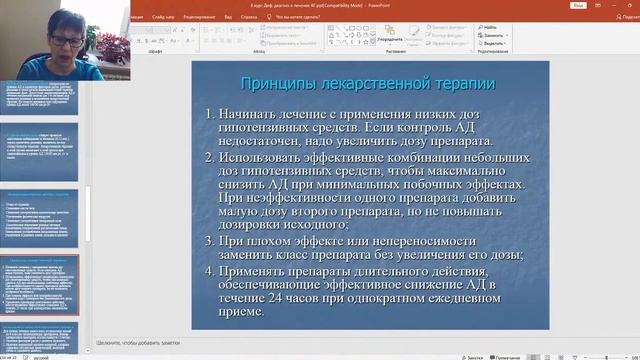
Task: Increase the list indent level
Action: click(x=240, y=30)
